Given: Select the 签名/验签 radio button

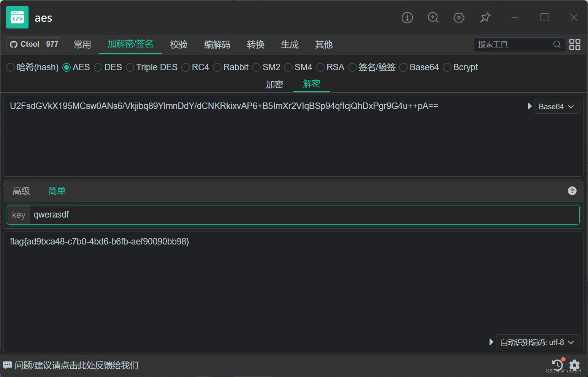Looking at the screenshot, I should click(x=352, y=68).
